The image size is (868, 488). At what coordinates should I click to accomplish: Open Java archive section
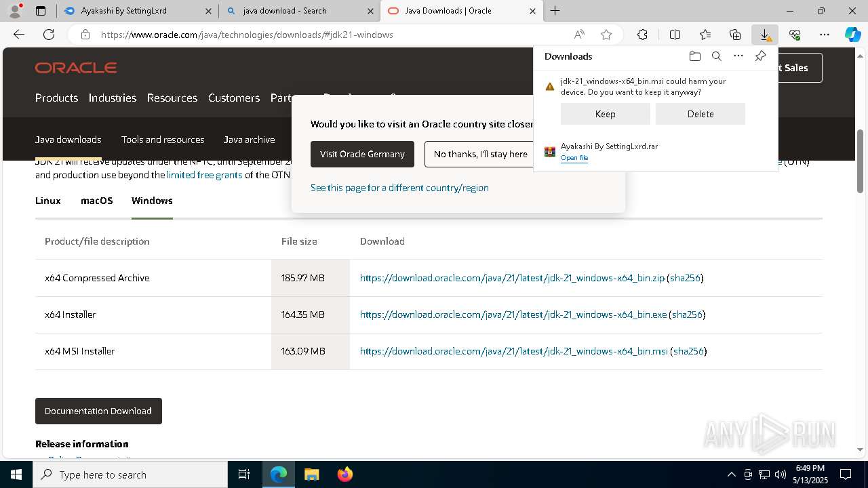click(x=250, y=140)
